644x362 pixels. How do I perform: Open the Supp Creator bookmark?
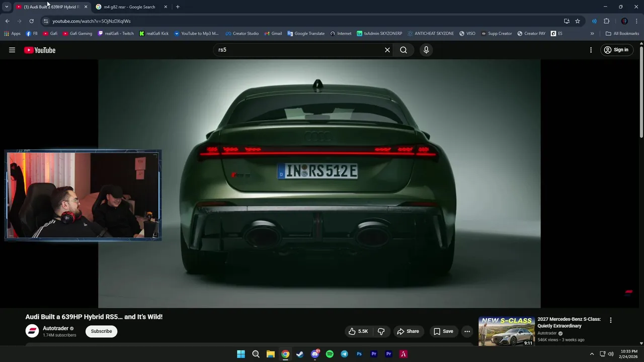point(497,34)
